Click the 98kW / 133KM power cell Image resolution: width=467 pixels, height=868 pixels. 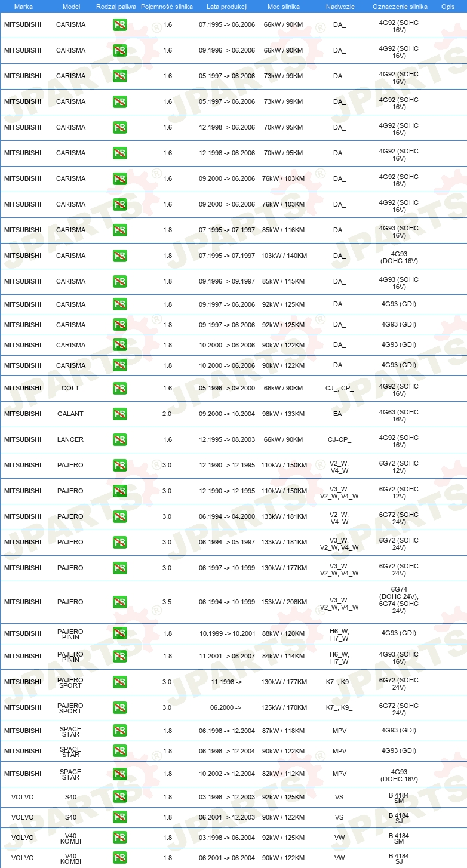click(x=283, y=414)
